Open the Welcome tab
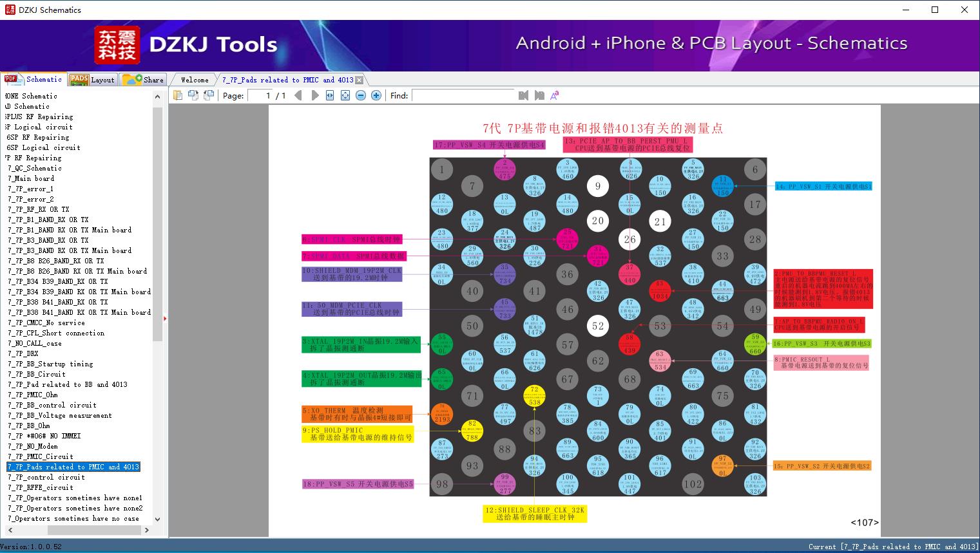 (x=195, y=80)
